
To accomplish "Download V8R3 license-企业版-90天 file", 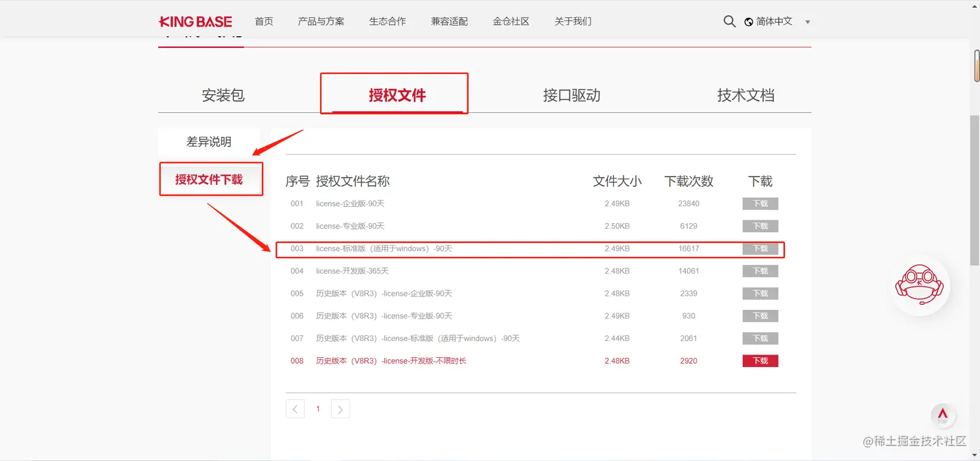I will [760, 294].
